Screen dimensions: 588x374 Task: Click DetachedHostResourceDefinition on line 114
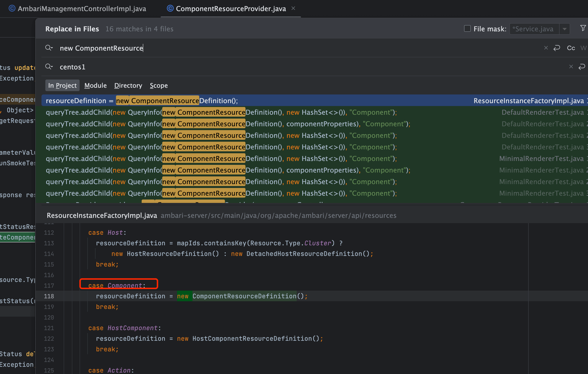[x=304, y=254]
